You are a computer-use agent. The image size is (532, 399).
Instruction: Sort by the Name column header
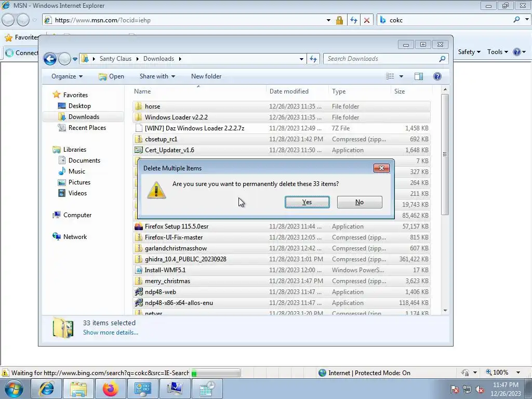pyautogui.click(x=198, y=91)
